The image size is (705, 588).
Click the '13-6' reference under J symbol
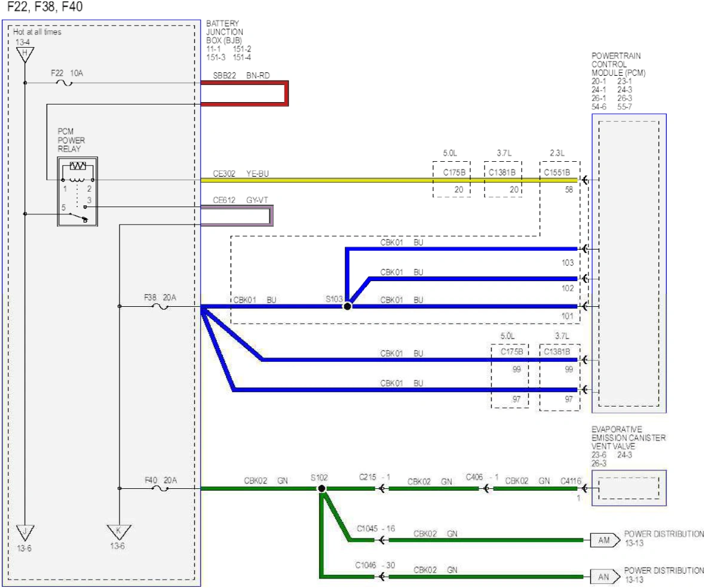tap(24, 548)
